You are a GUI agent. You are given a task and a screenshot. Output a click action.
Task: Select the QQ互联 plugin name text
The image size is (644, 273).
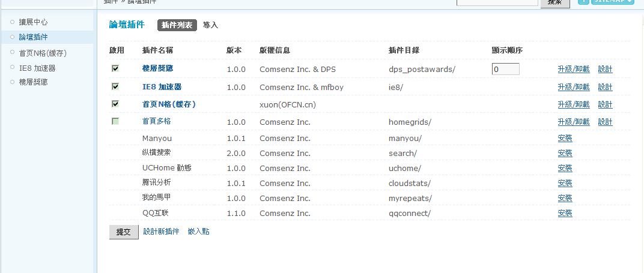pyautogui.click(x=155, y=213)
